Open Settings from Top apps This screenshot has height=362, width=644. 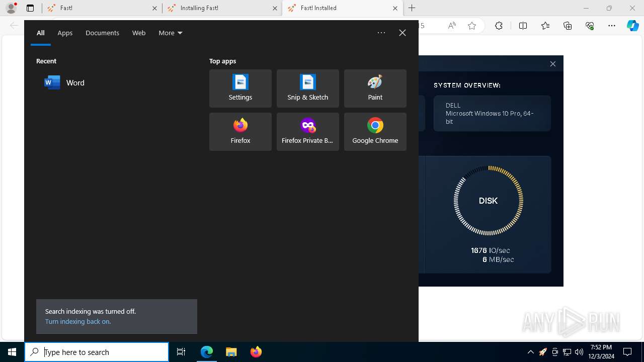point(240,88)
